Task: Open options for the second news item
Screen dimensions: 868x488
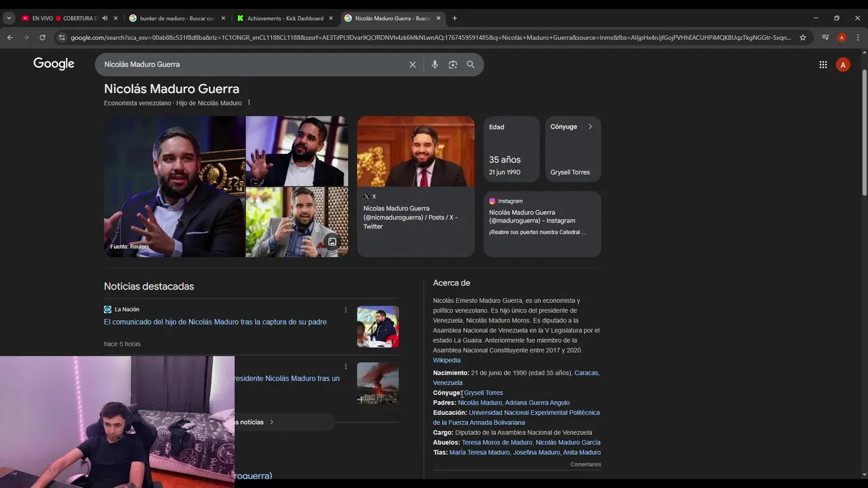Action: 346,367
